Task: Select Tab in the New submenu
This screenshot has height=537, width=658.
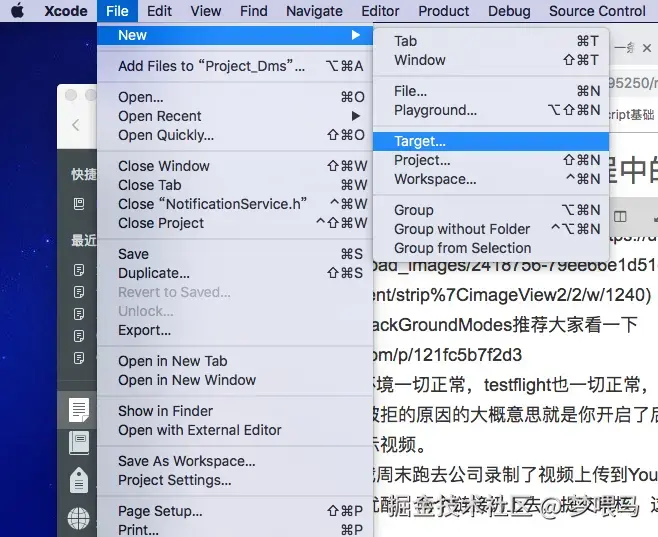Action: click(x=491, y=41)
